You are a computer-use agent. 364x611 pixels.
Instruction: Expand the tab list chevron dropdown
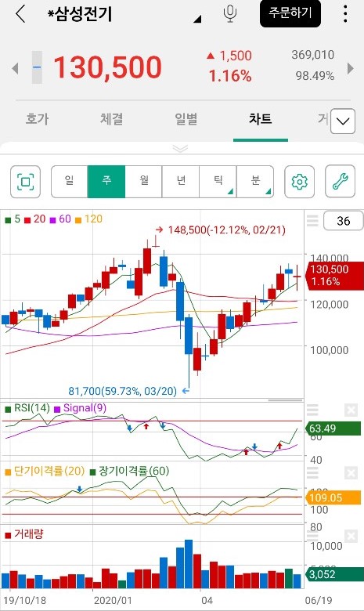343,121
